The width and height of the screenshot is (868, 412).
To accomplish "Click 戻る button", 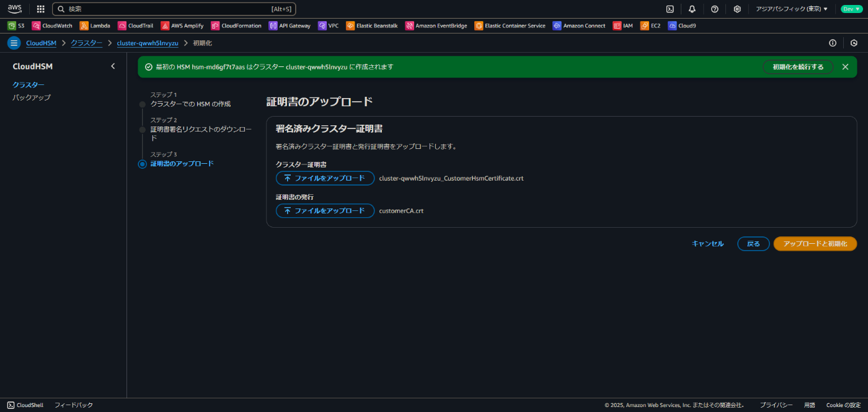I will click(x=753, y=244).
